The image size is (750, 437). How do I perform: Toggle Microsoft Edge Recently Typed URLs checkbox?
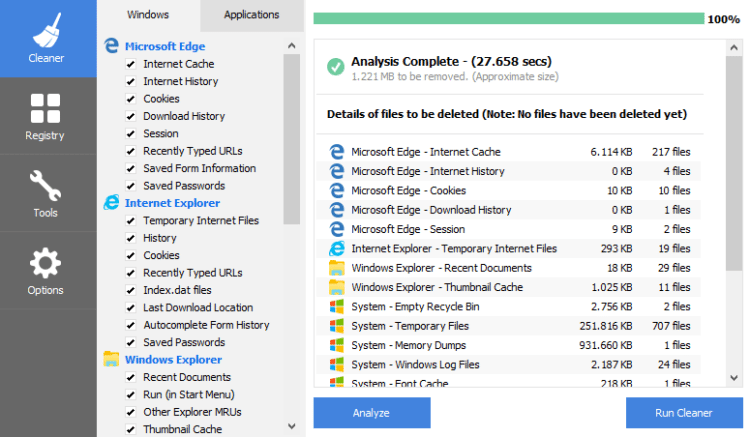[x=131, y=151]
